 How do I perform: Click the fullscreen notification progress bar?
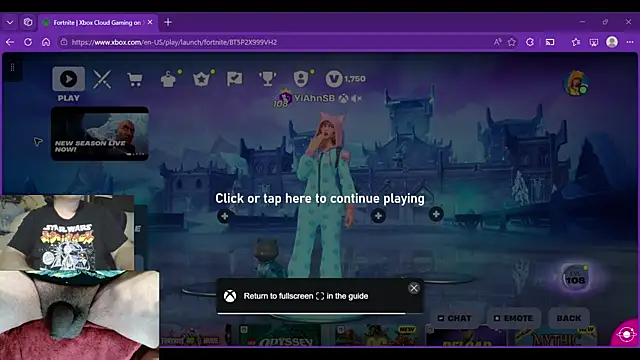pyautogui.click(x=311, y=313)
